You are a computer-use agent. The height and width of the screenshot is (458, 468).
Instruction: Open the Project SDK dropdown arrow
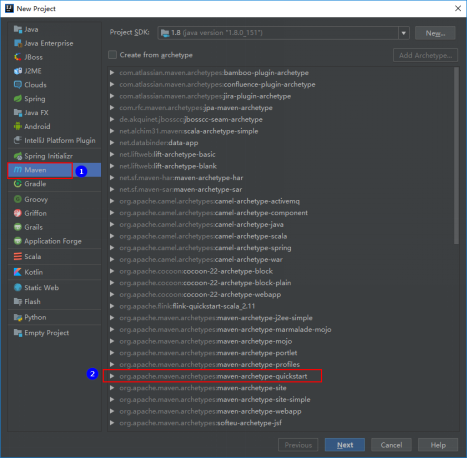click(404, 33)
